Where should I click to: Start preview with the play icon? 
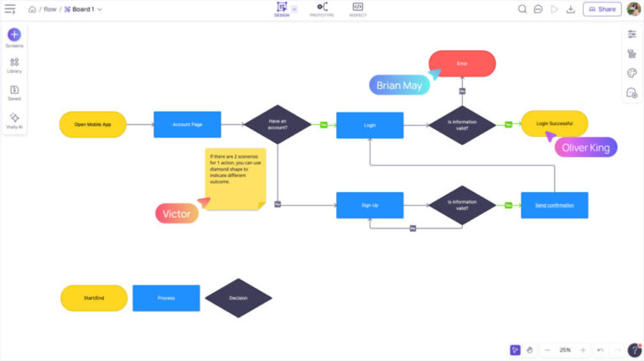tap(554, 9)
